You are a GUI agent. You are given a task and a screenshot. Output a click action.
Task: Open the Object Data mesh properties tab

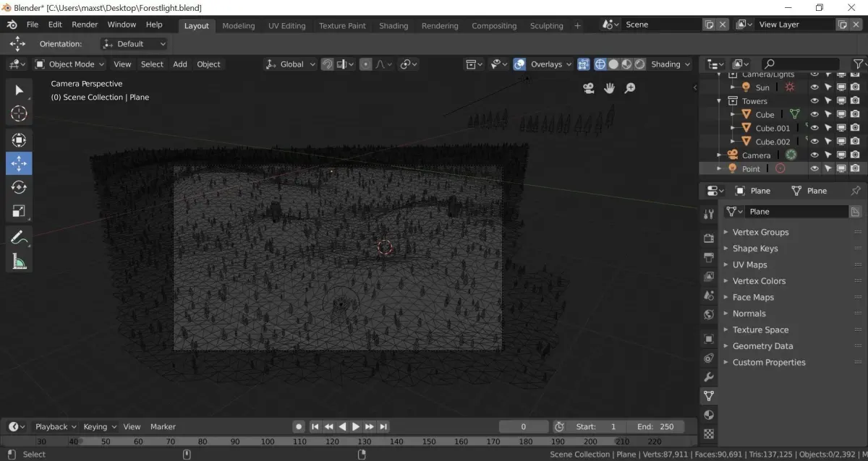click(709, 396)
